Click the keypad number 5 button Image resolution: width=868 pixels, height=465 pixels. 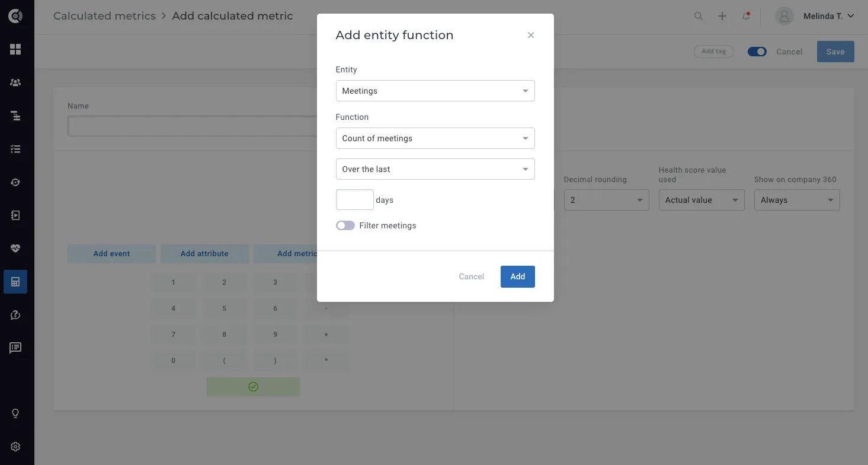[x=225, y=308]
